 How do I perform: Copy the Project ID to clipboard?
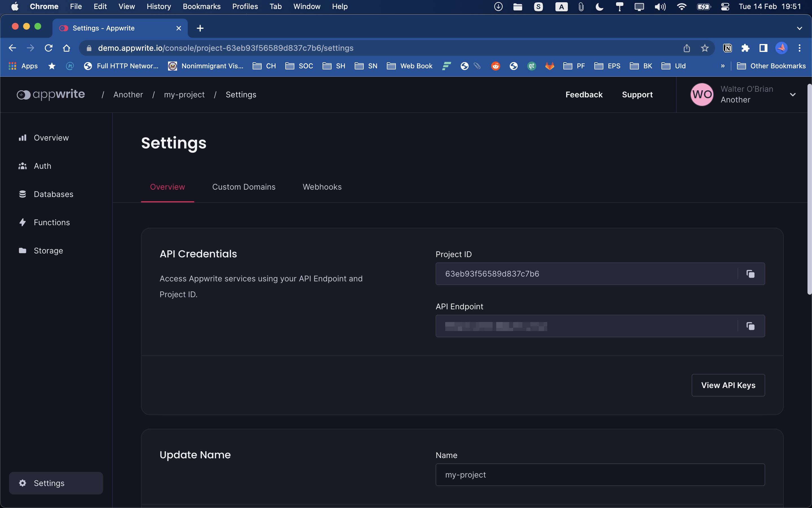[750, 274]
